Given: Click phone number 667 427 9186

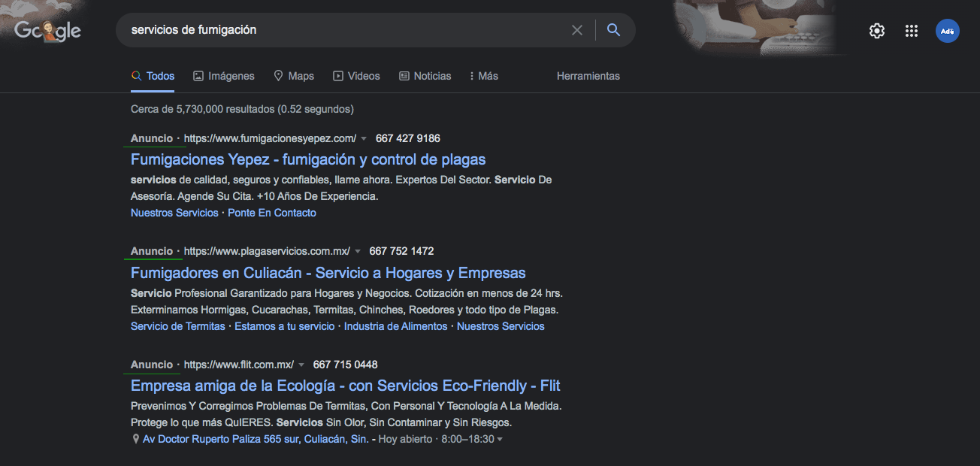Looking at the screenshot, I should click(408, 138).
